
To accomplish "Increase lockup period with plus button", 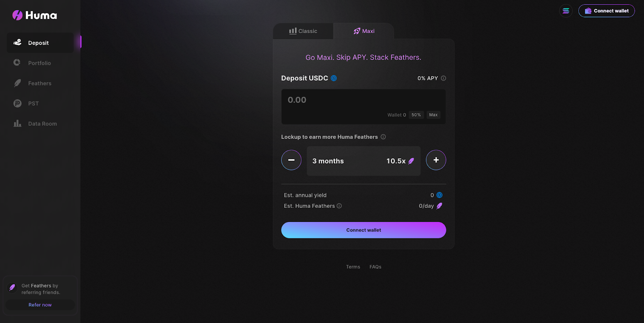I will point(436,160).
